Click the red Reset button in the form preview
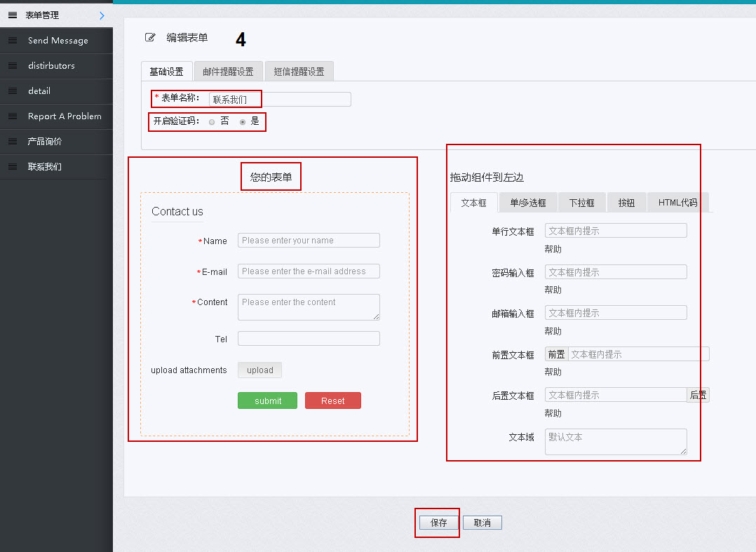Screen dimensions: 756x552 pyautogui.click(x=333, y=400)
